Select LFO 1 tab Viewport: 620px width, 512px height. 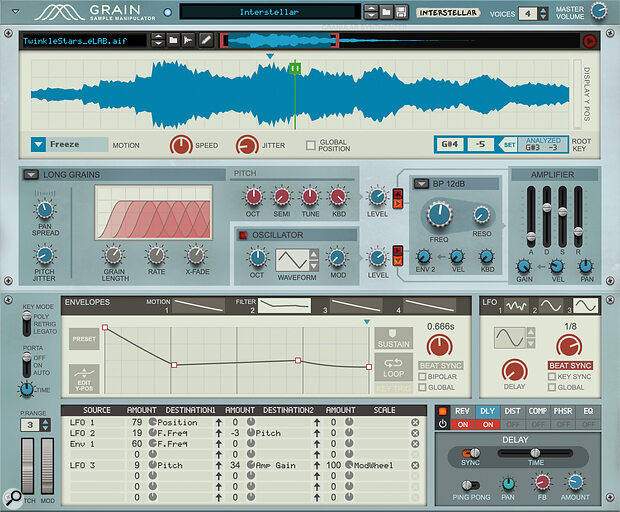click(x=516, y=306)
